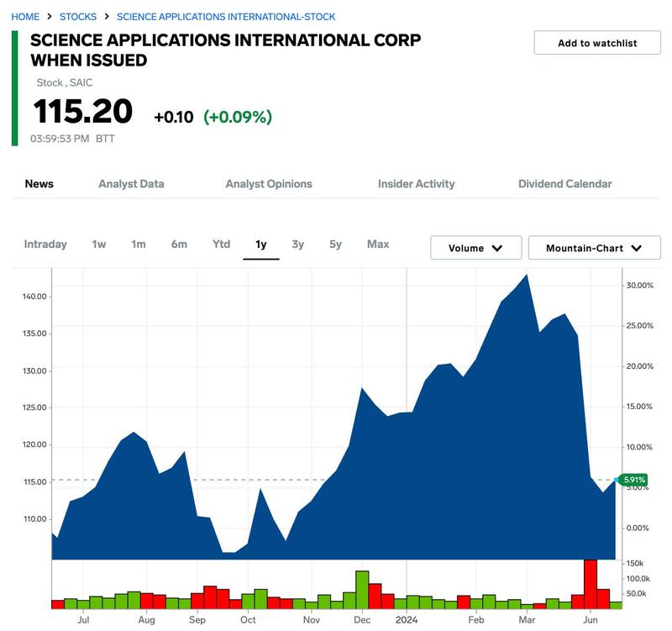The height and width of the screenshot is (631, 672).
Task: Switch chart to 3y range
Action: (298, 244)
